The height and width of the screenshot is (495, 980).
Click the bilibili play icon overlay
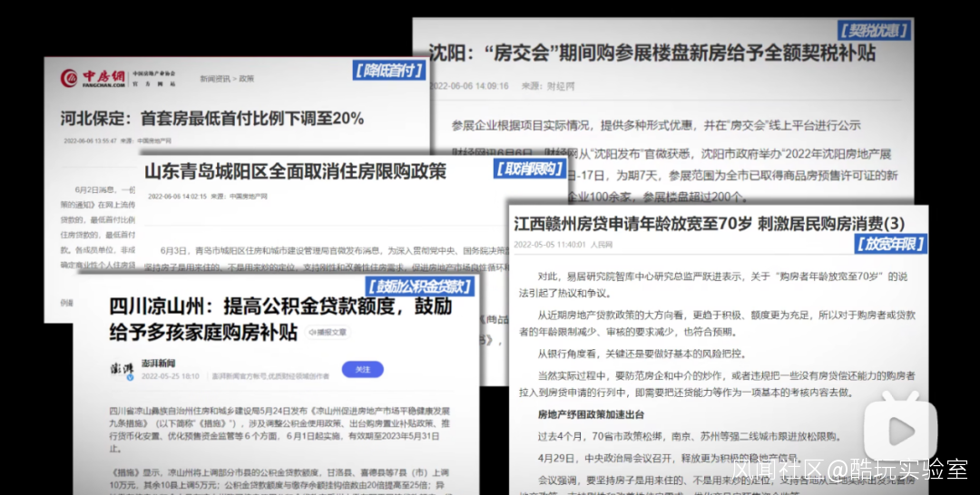click(900, 428)
